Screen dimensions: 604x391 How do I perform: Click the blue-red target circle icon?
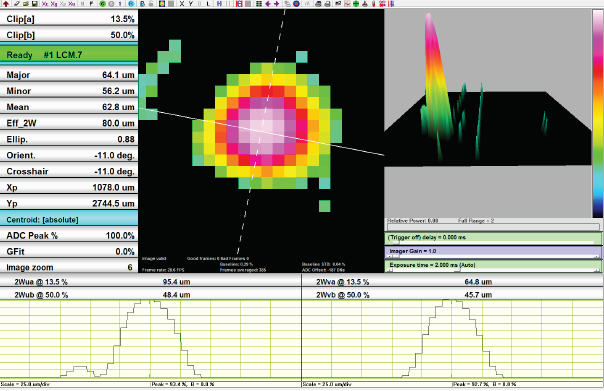(296, 4)
